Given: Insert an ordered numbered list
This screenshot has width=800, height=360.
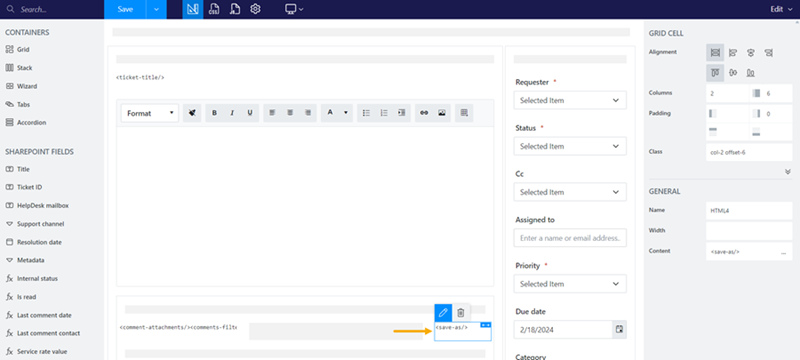Looking at the screenshot, I should point(384,113).
